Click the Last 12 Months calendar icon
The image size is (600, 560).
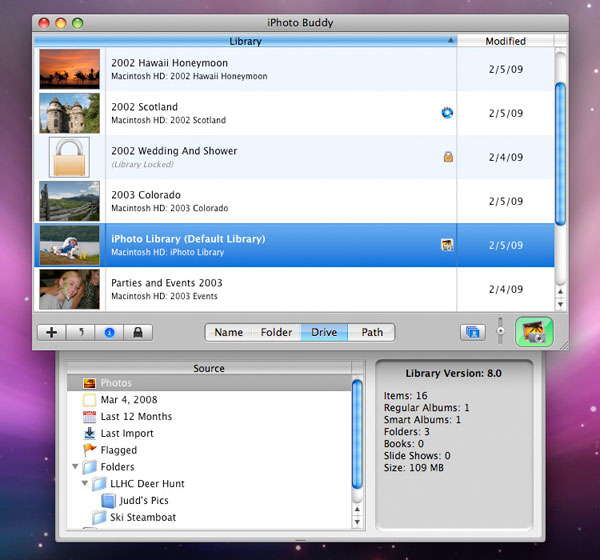tap(89, 417)
